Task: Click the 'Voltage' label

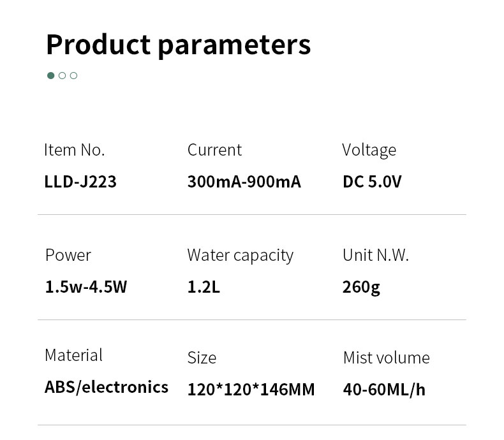Action: click(x=369, y=150)
